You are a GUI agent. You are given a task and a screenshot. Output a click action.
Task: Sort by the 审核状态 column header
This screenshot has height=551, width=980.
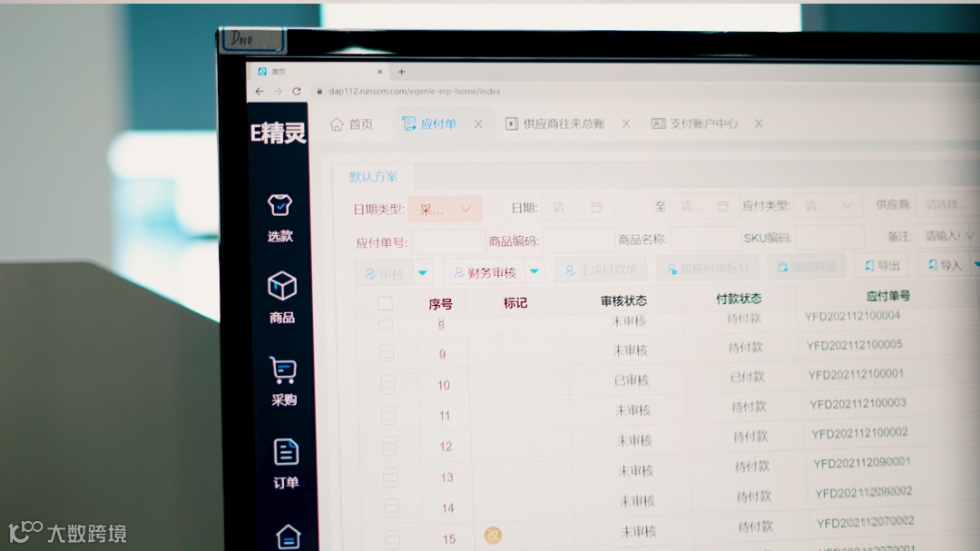(x=623, y=300)
